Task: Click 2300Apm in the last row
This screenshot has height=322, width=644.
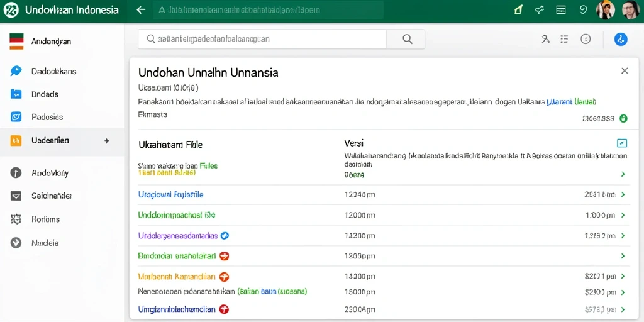Action: [x=359, y=309]
